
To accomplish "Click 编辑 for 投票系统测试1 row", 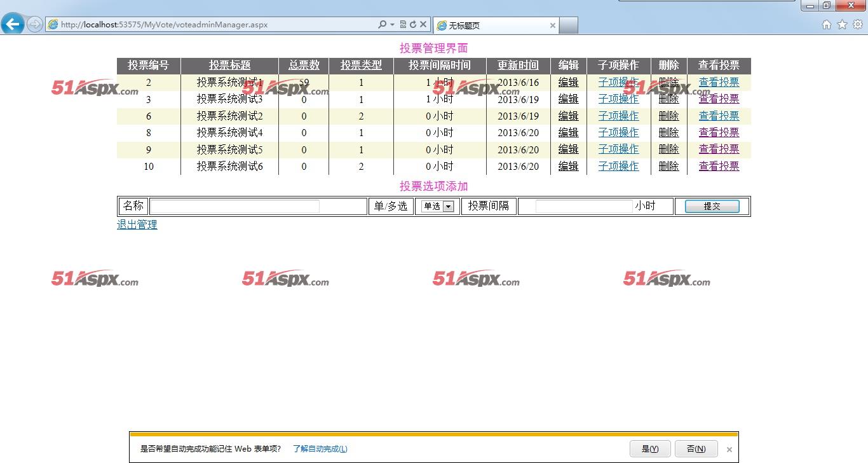I will 568,82.
